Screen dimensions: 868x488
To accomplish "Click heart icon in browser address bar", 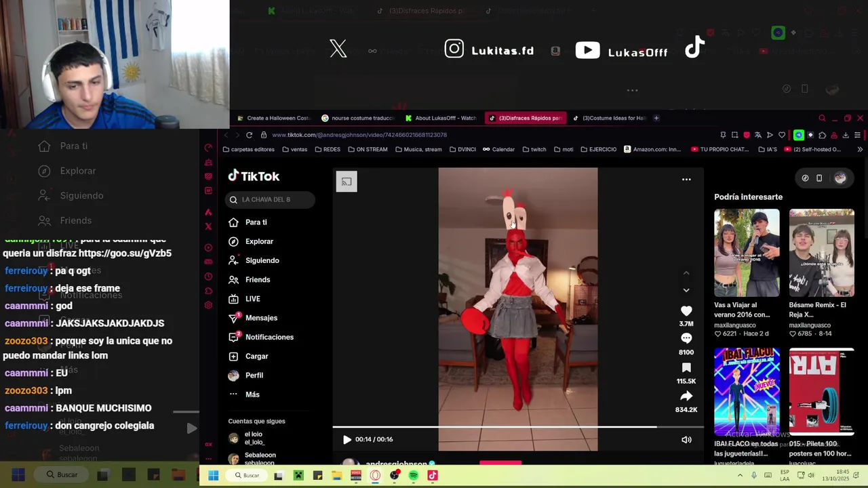I will pyautogui.click(x=781, y=135).
